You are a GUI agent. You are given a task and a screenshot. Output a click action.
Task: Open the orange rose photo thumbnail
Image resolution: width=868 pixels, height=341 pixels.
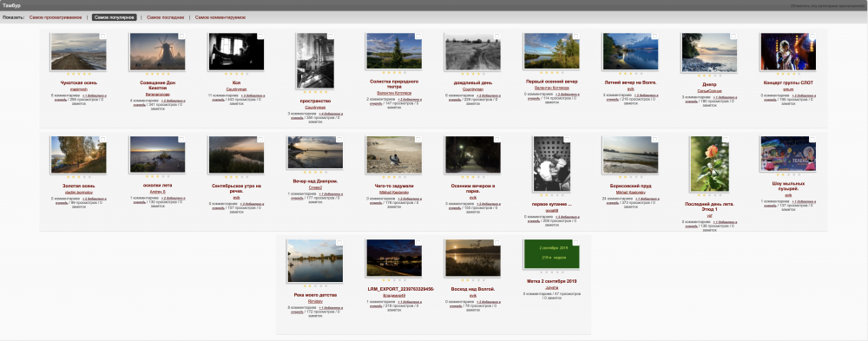[709, 164]
